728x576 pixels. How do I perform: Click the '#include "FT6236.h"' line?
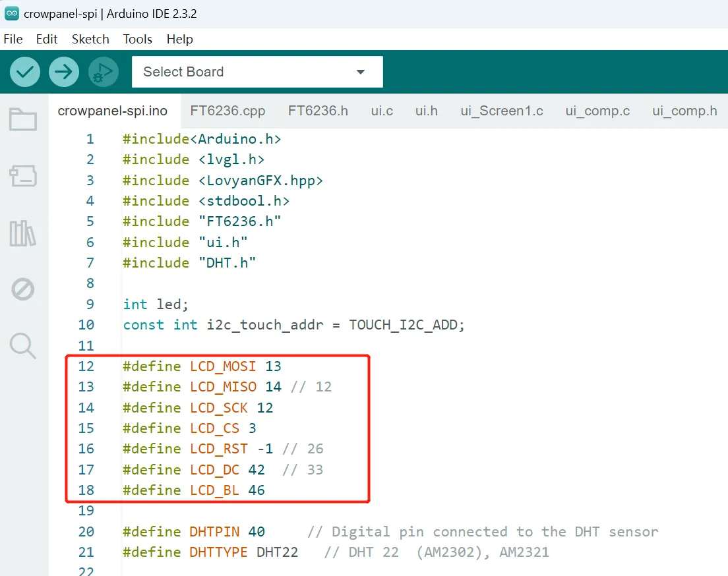click(202, 221)
